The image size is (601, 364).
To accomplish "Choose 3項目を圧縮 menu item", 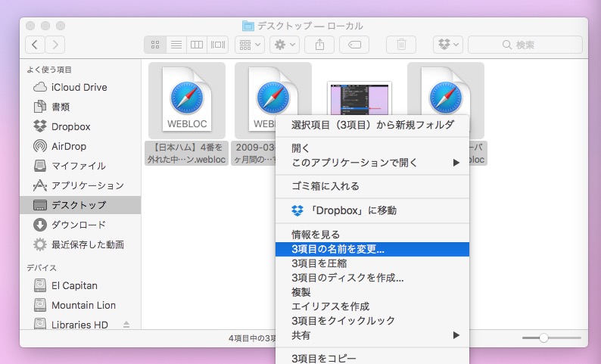I will tap(372, 263).
